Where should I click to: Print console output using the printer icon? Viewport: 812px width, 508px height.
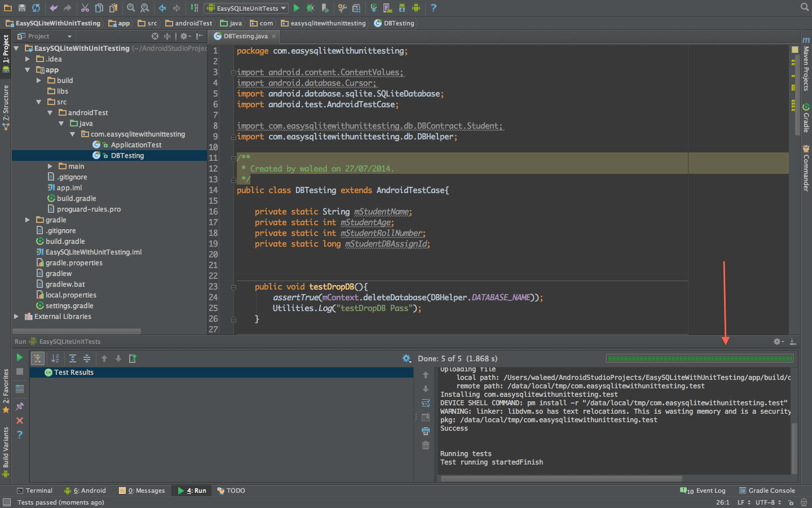click(426, 431)
